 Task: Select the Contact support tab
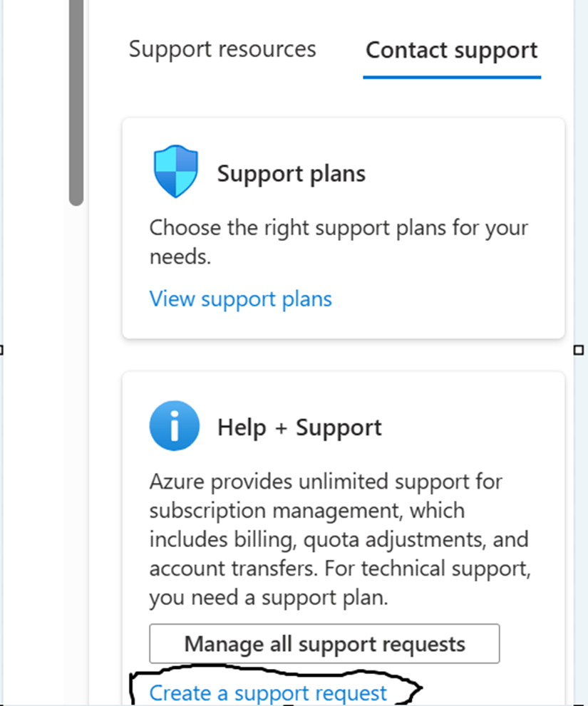[451, 51]
